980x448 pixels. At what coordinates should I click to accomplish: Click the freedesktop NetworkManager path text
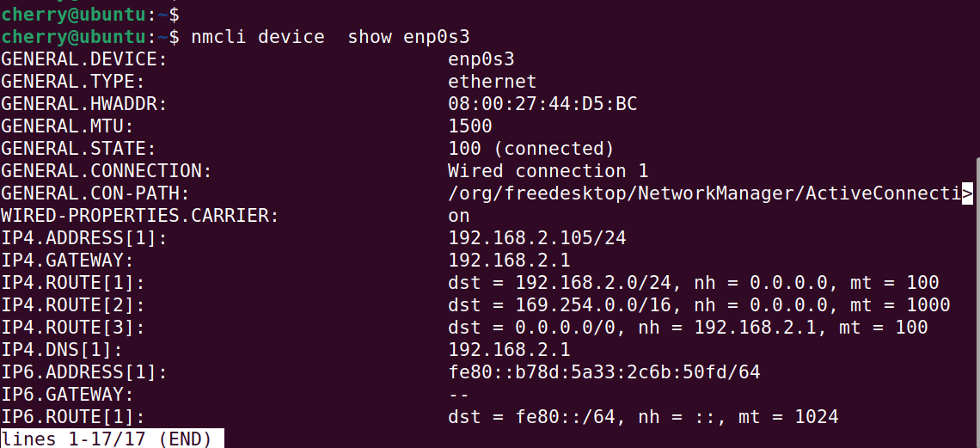coord(703,193)
